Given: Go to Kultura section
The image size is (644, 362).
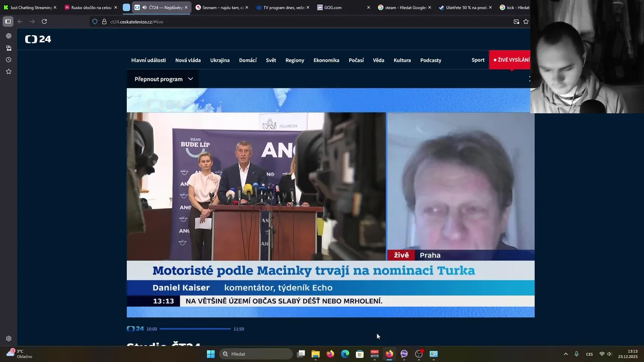Looking at the screenshot, I should pyautogui.click(x=402, y=60).
